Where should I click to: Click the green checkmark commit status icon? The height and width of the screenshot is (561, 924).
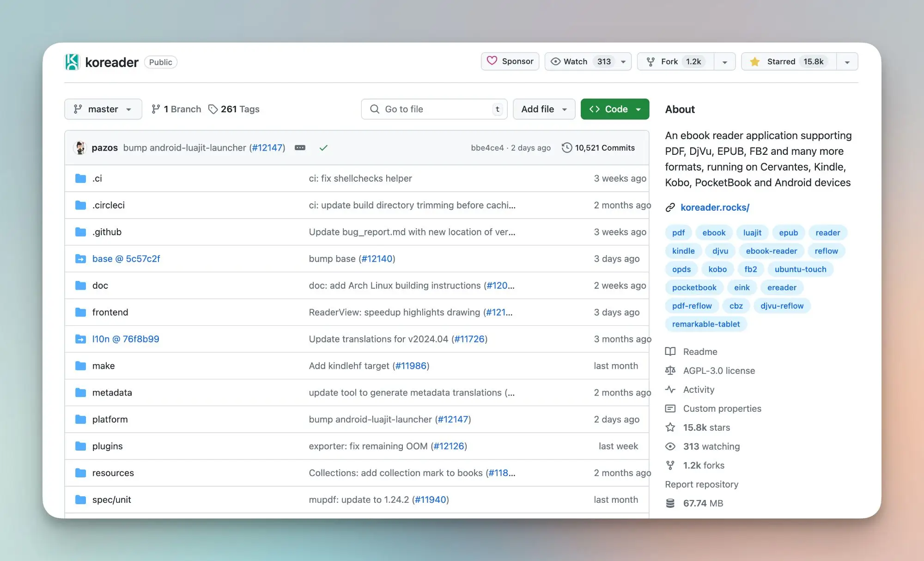323,148
